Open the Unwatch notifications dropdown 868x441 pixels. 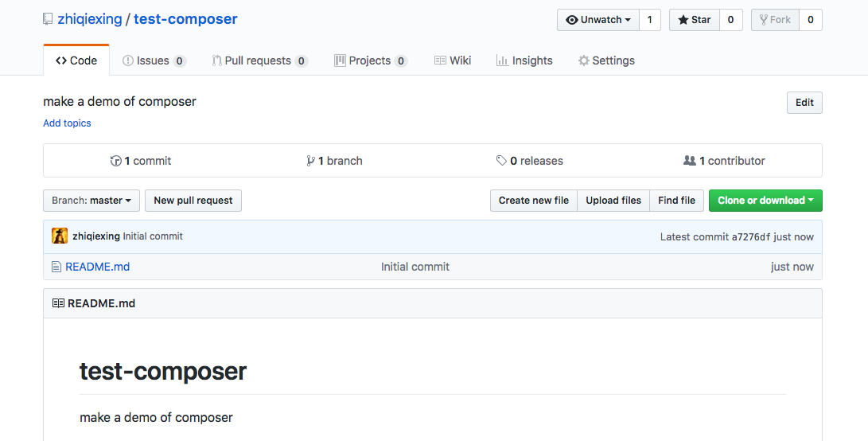tap(597, 20)
